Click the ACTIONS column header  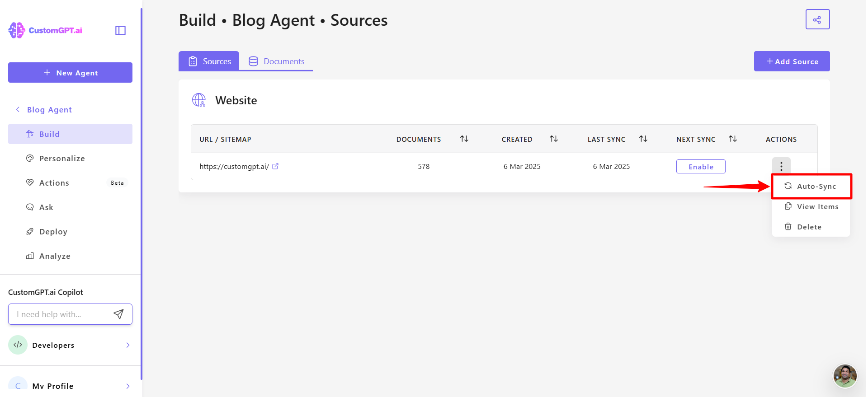[x=781, y=139]
